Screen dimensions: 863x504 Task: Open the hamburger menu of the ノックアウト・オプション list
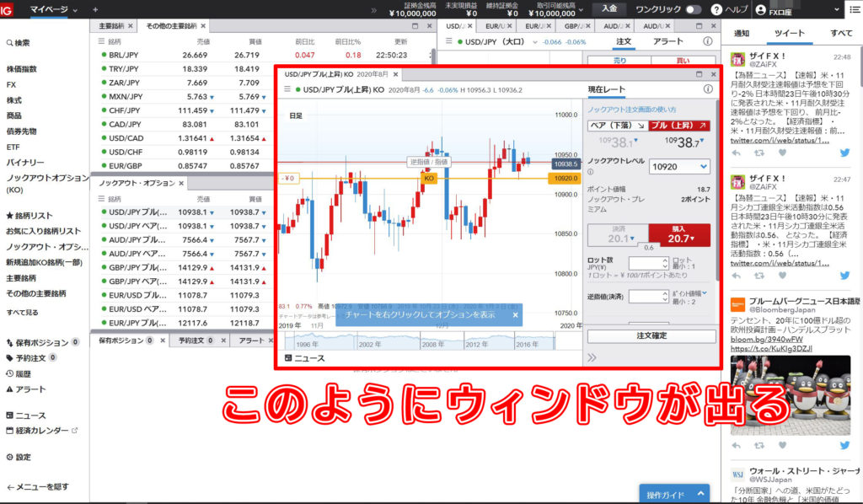coord(101,199)
